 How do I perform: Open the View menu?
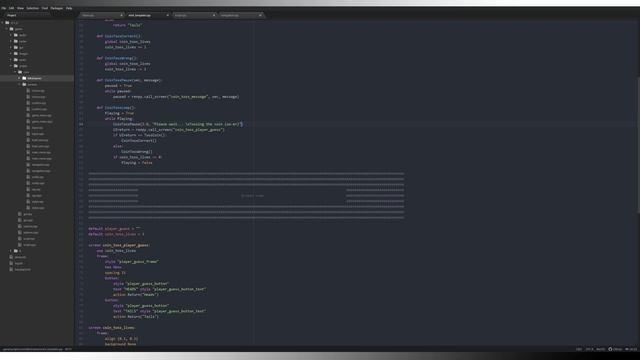20,8
